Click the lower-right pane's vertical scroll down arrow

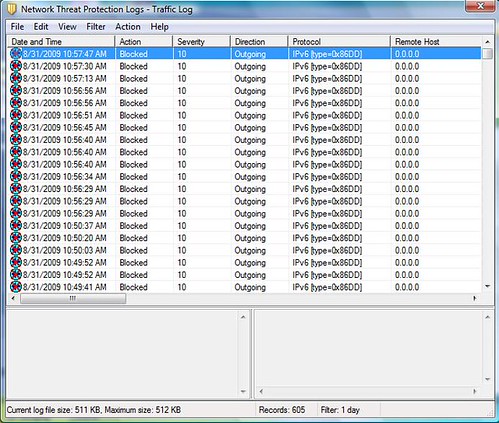(487, 379)
